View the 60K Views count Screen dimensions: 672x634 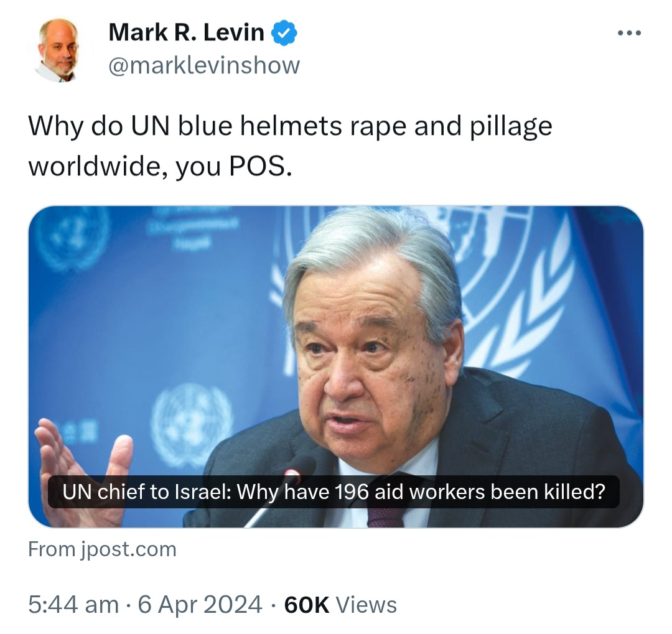(340, 604)
